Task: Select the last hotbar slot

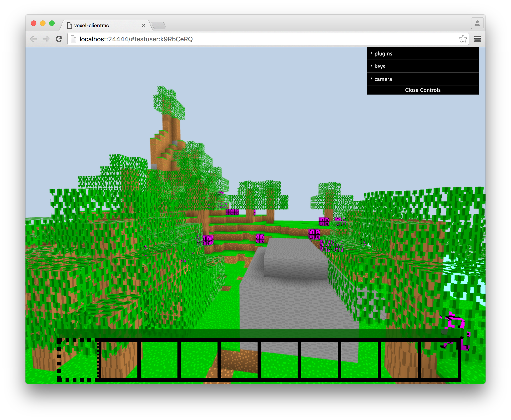Action: click(x=439, y=360)
